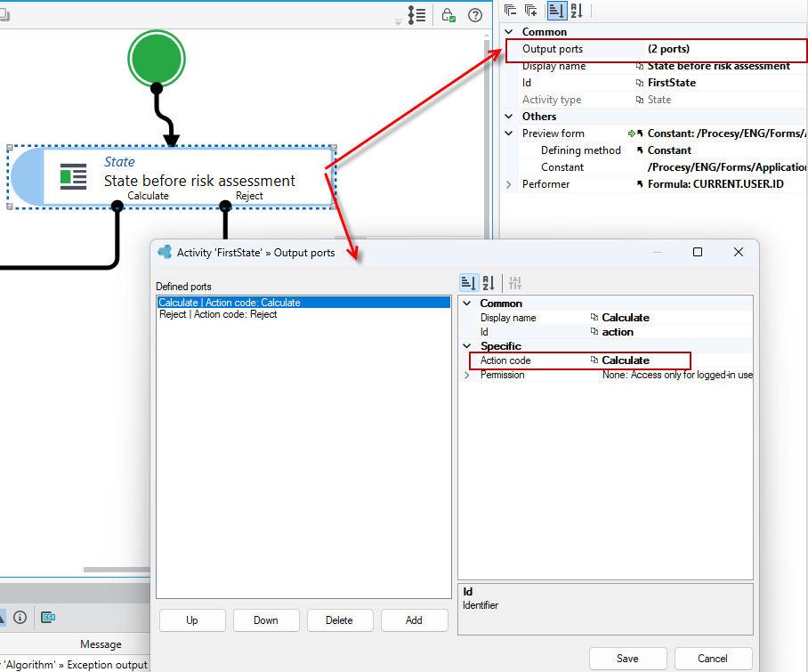
Task: Click the Reject output port dot
Action: pos(225,206)
